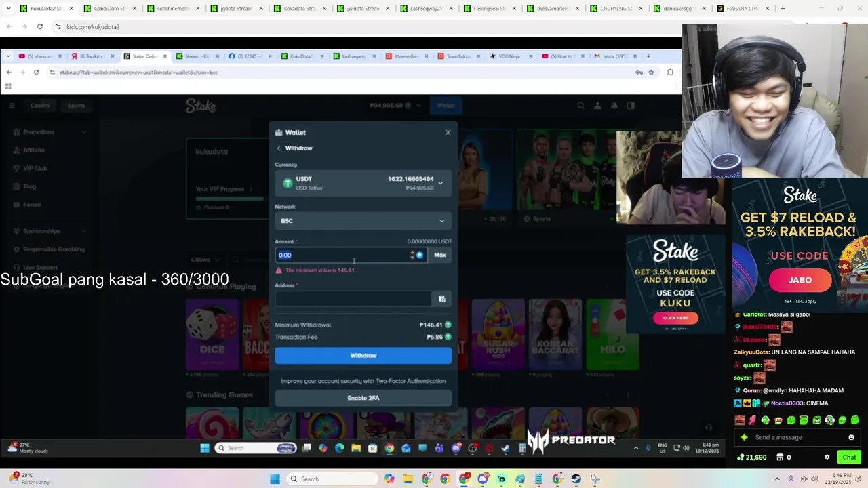Open Discord from the bottom taskbar
The image size is (868, 488).
482,479
